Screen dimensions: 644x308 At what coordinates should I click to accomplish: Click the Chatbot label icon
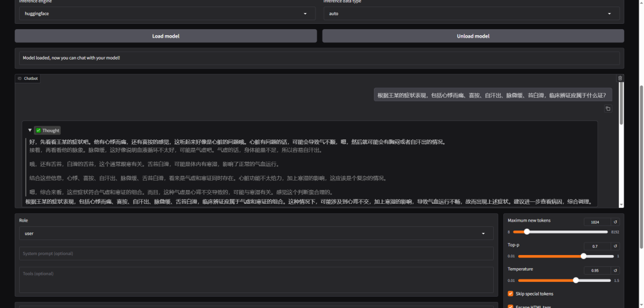tap(20, 78)
